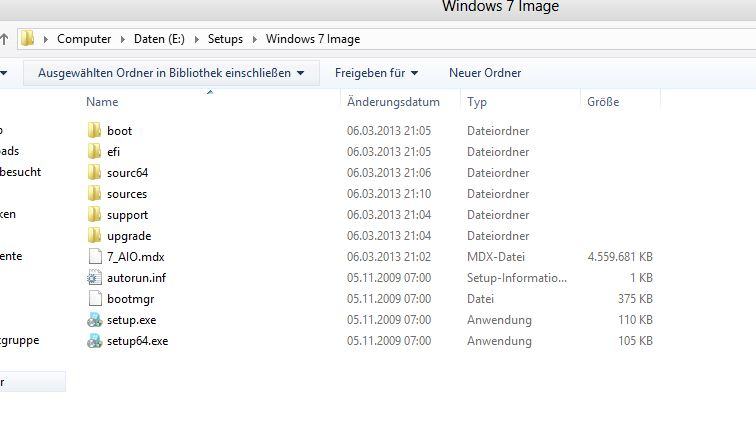The height and width of the screenshot is (436, 756).
Task: Select the setup64.exe file name
Action: [x=137, y=341]
